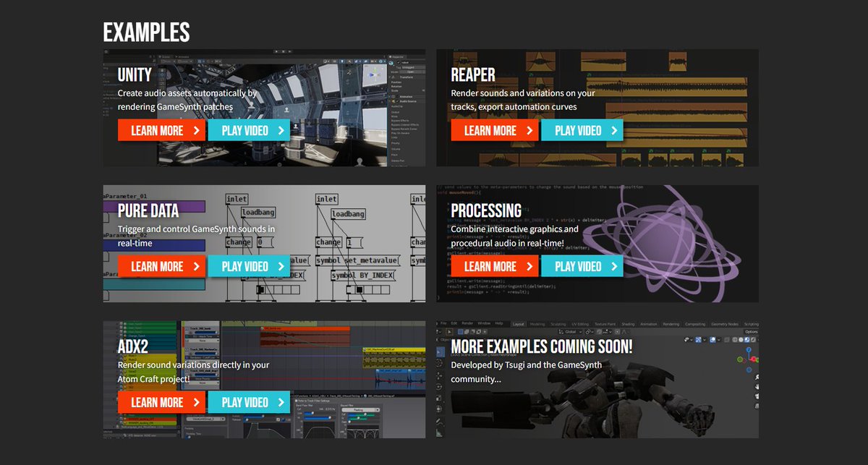Toggle 'Refer to Track Filter Settings' in ADX2
The image size is (868, 465).
[x=296, y=401]
